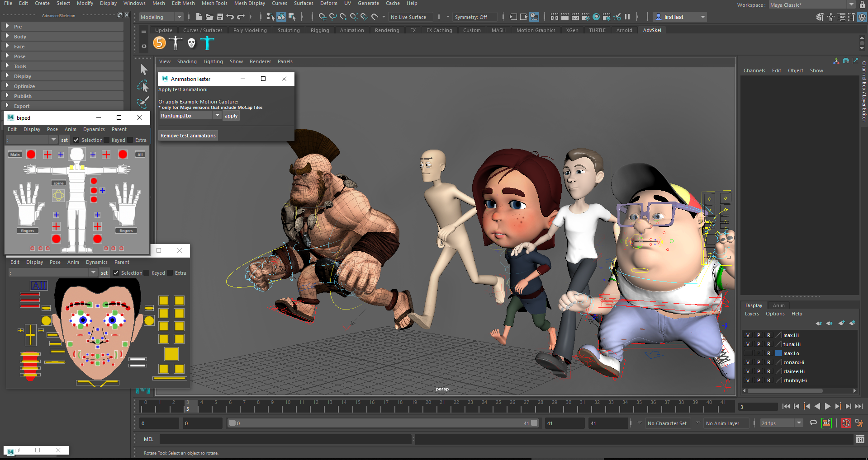Click the cyan biped figure shelf icon
This screenshot has width=868, height=460.
click(x=207, y=43)
